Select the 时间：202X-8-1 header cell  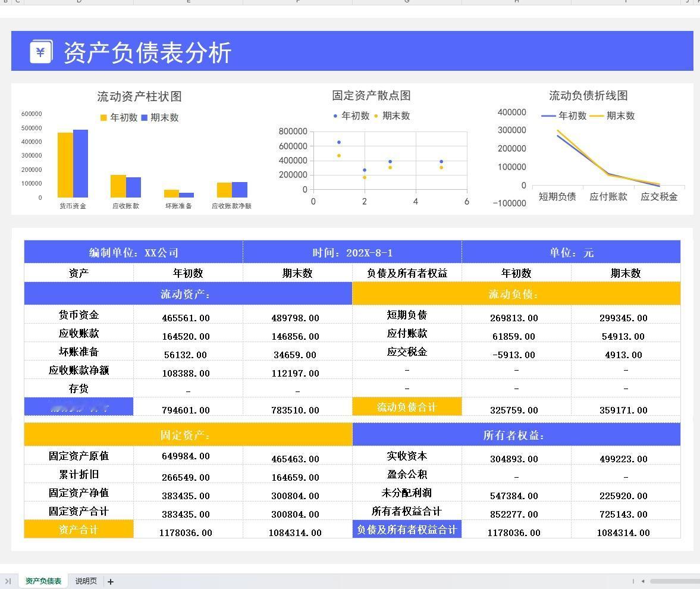tap(352, 252)
